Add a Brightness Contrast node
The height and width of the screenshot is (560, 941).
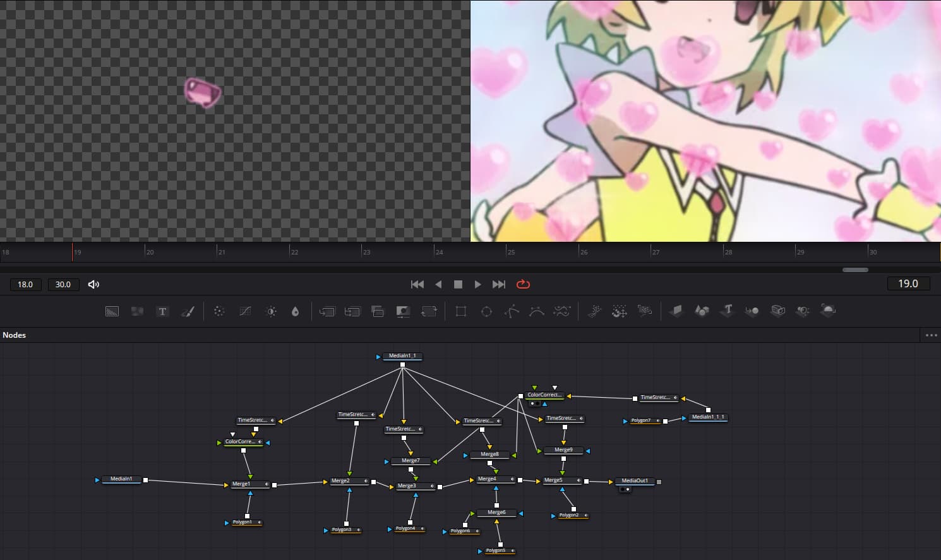coord(271,311)
